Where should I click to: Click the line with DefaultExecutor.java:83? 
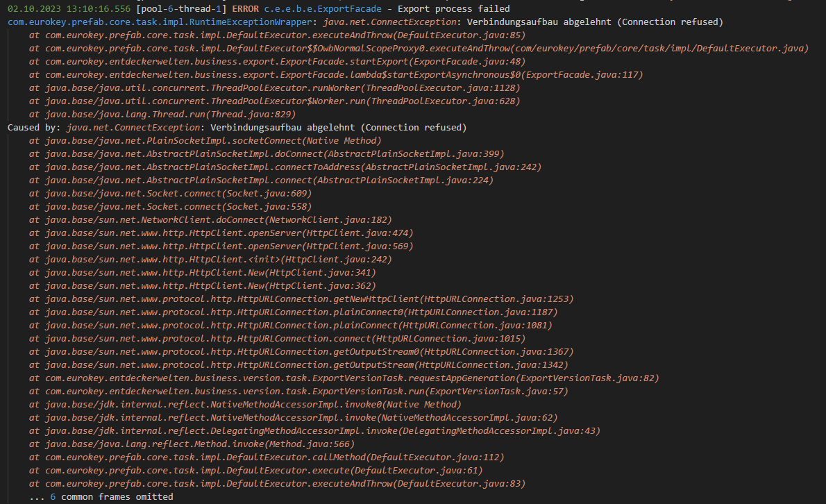click(277, 483)
